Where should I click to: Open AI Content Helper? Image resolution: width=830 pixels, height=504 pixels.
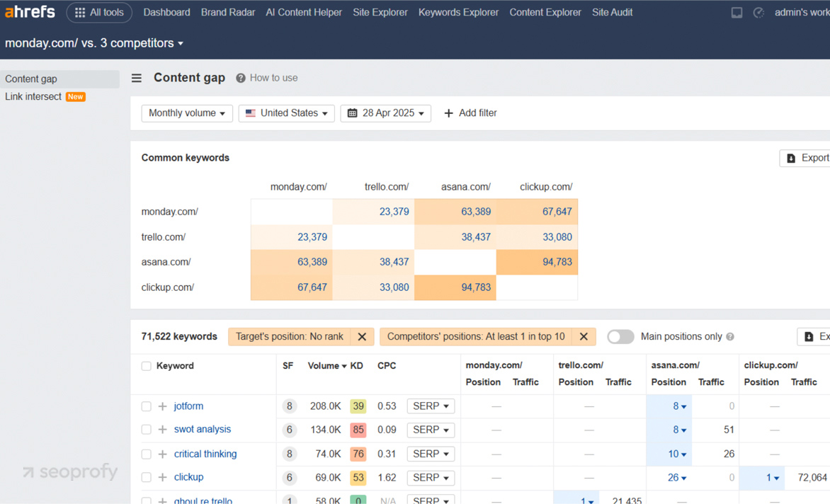click(x=304, y=12)
